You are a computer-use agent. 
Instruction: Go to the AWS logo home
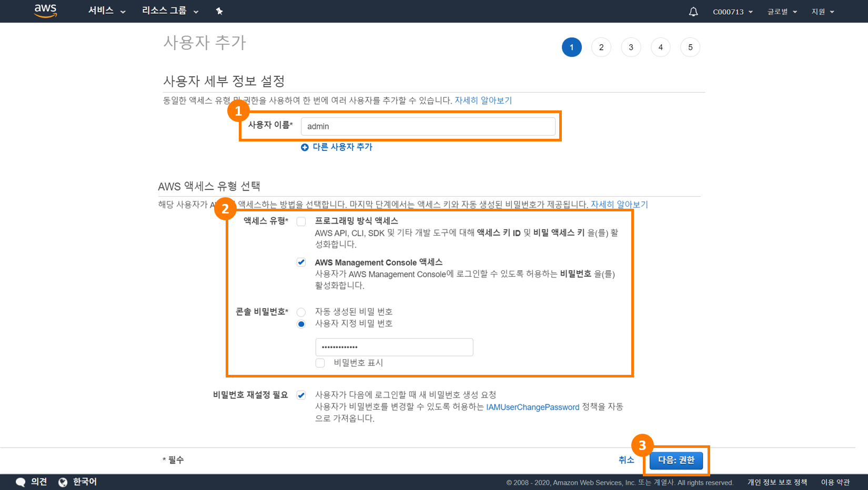(x=45, y=11)
